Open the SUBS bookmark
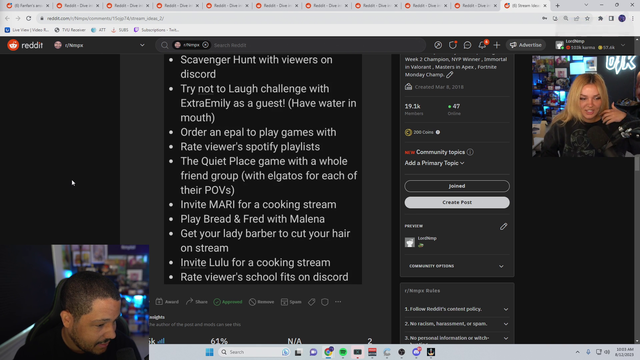The width and height of the screenshot is (640, 360). click(120, 30)
